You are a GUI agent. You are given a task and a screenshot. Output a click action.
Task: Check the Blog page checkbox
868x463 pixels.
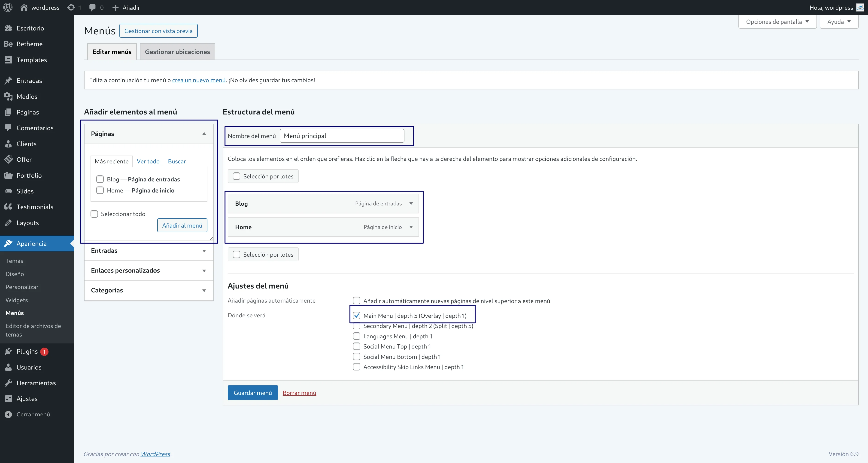click(x=100, y=179)
